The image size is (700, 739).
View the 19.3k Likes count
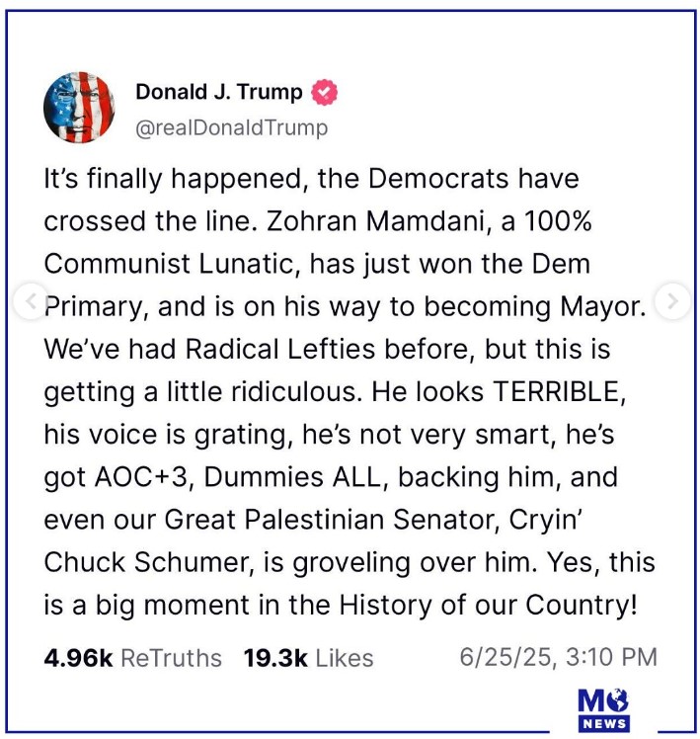pos(308,658)
